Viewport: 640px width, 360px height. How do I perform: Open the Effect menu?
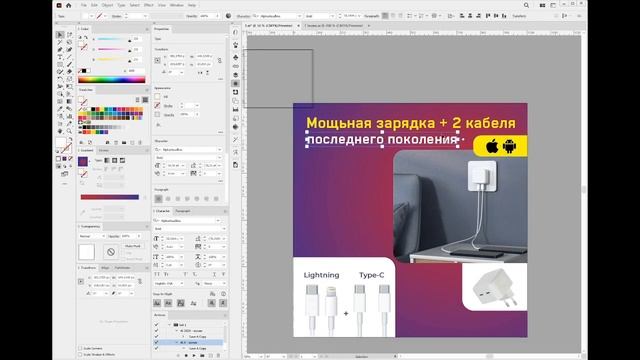click(149, 5)
